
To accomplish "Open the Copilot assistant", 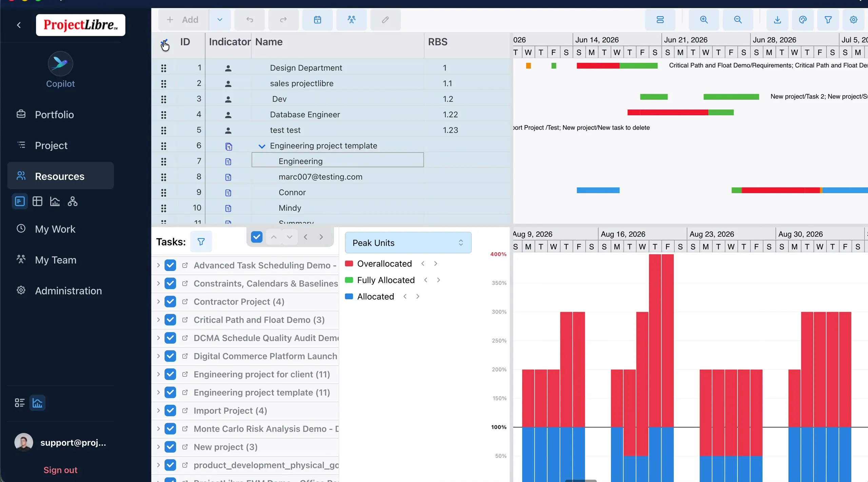I will pyautogui.click(x=60, y=70).
